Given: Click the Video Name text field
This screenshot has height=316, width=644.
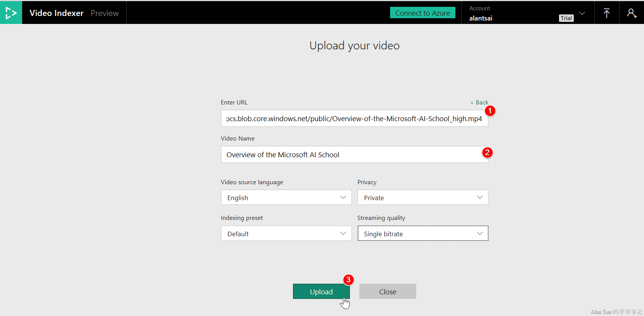Looking at the screenshot, I should [354, 155].
